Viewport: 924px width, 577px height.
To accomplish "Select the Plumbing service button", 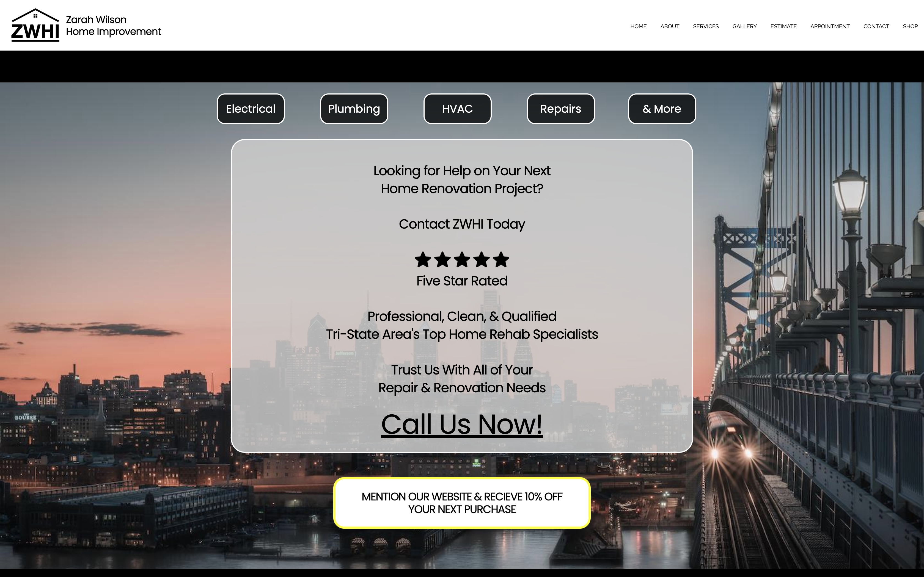I will click(x=354, y=109).
